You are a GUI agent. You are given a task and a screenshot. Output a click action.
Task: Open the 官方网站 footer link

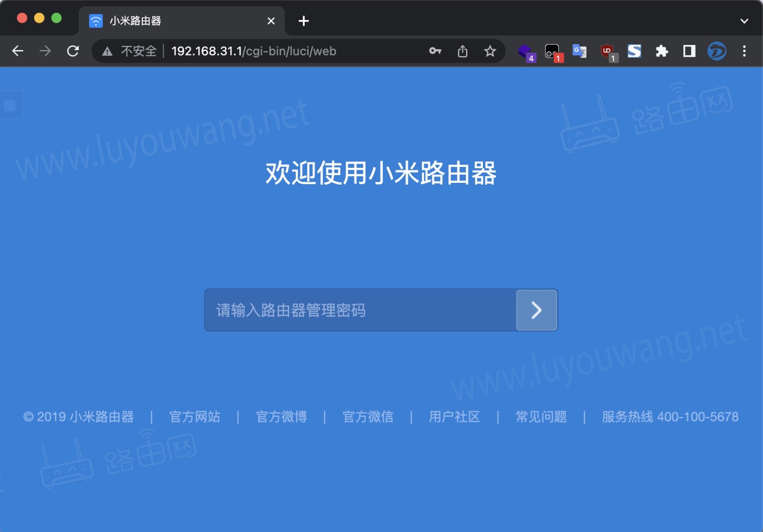coord(195,417)
